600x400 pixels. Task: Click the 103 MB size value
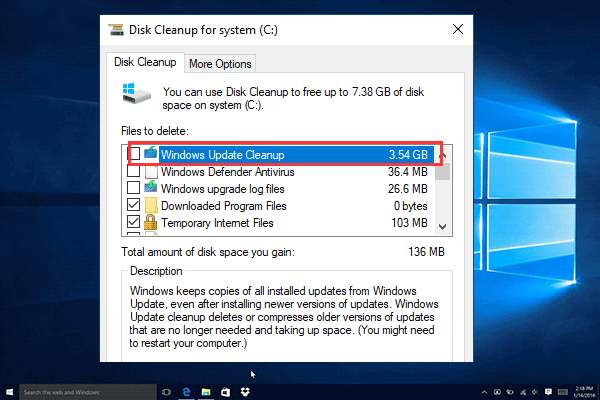409,222
